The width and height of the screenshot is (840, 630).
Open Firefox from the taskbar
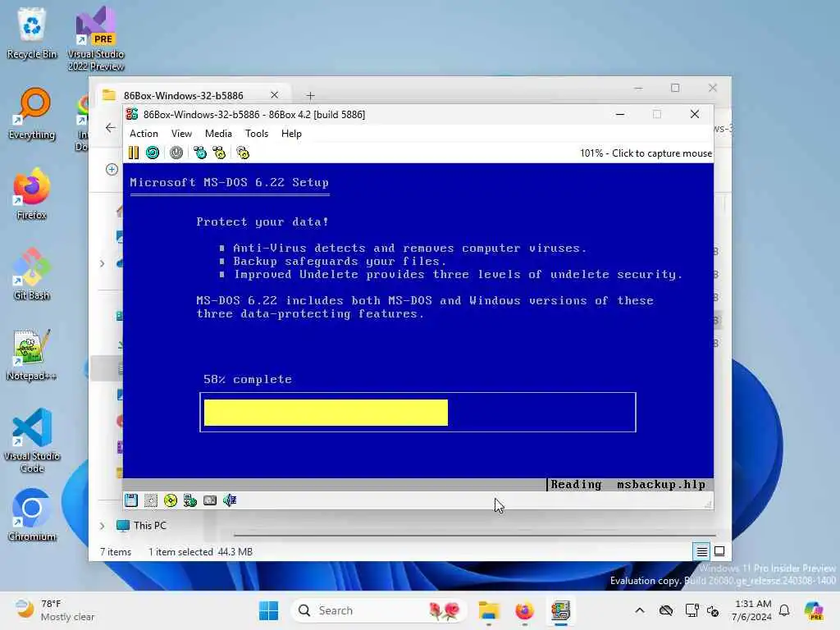[x=524, y=610]
